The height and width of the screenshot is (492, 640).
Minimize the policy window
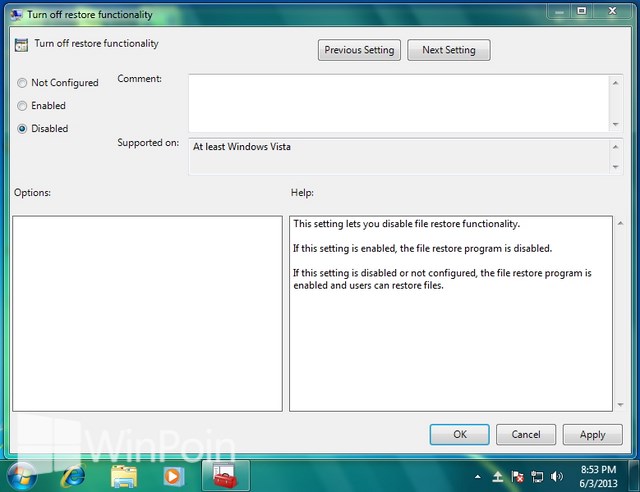point(559,12)
